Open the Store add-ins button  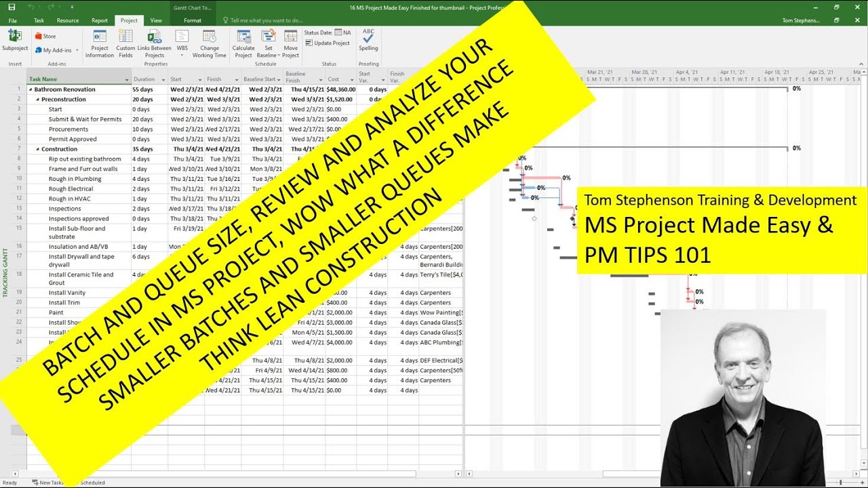click(45, 37)
